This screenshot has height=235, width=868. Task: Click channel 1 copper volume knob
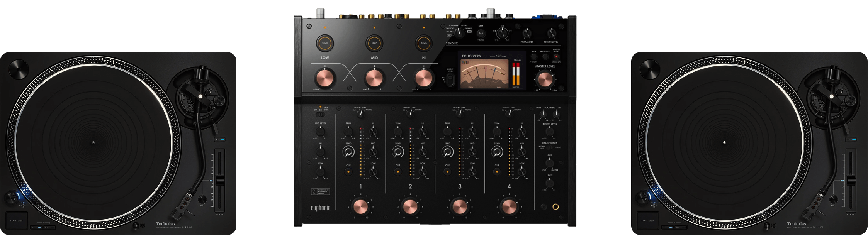(x=360, y=206)
